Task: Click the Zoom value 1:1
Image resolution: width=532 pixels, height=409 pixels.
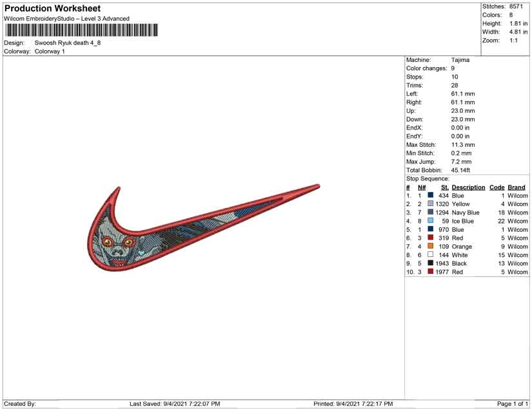Action: 514,41
